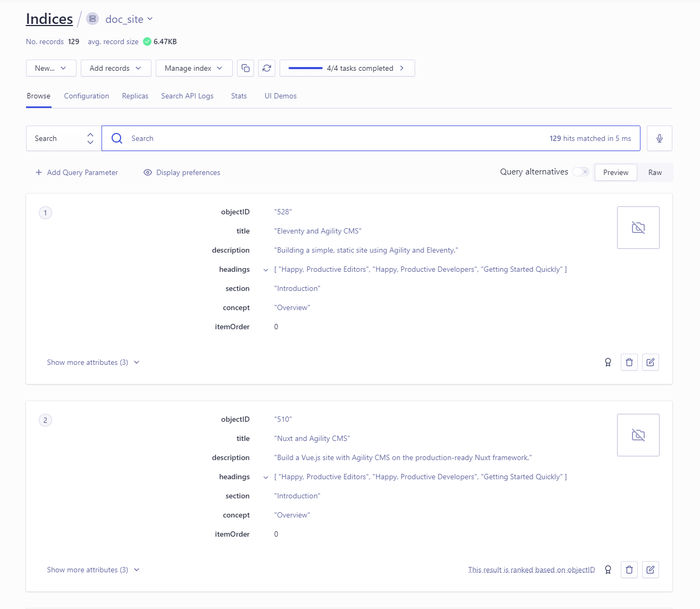Screen dimensions: 700x609
Task: Open the Configuration tab
Action: (87, 96)
